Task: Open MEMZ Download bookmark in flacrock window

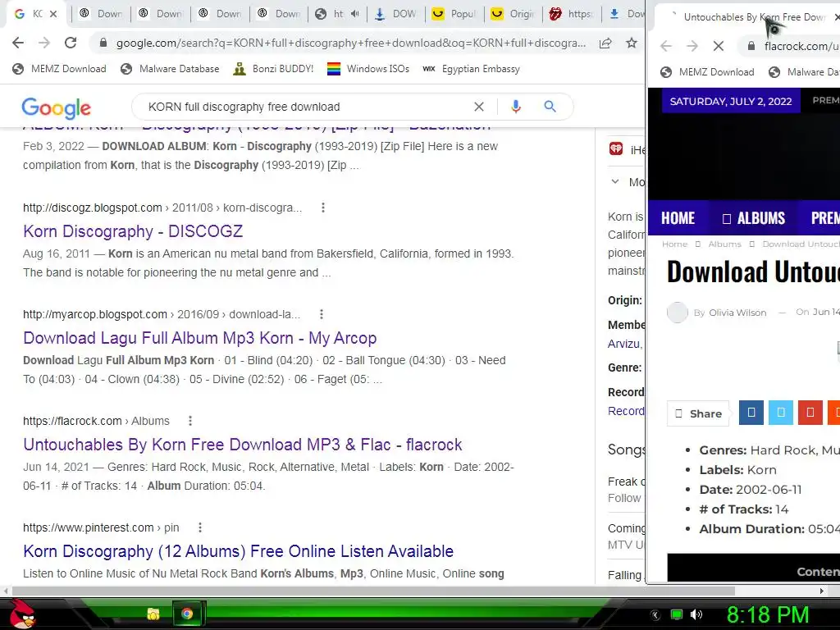Action: pyautogui.click(x=707, y=72)
